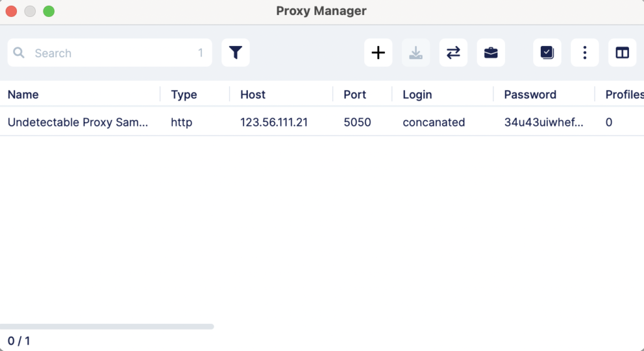
Task: Add a new proxy with plus icon
Action: (378, 53)
